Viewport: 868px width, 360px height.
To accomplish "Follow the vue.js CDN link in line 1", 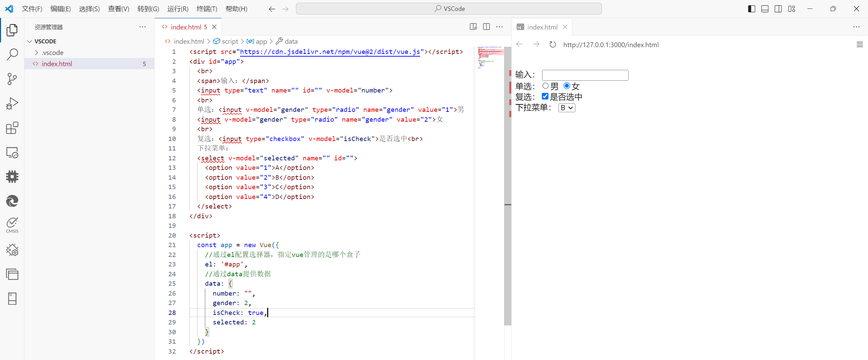I will tap(330, 52).
